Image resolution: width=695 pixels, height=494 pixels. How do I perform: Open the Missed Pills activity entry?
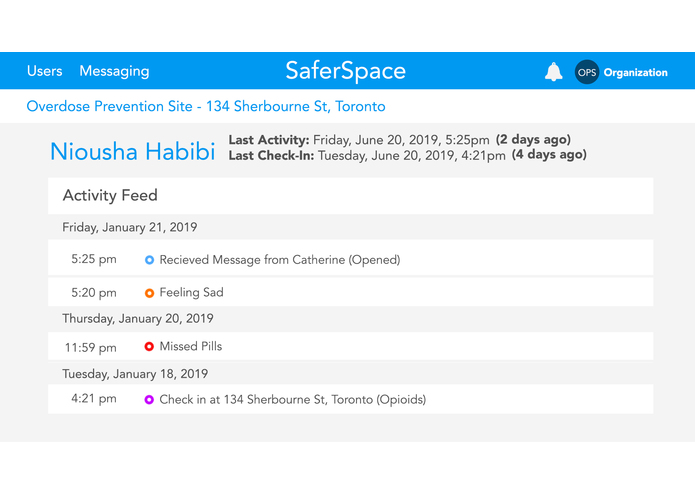pyautogui.click(x=350, y=346)
